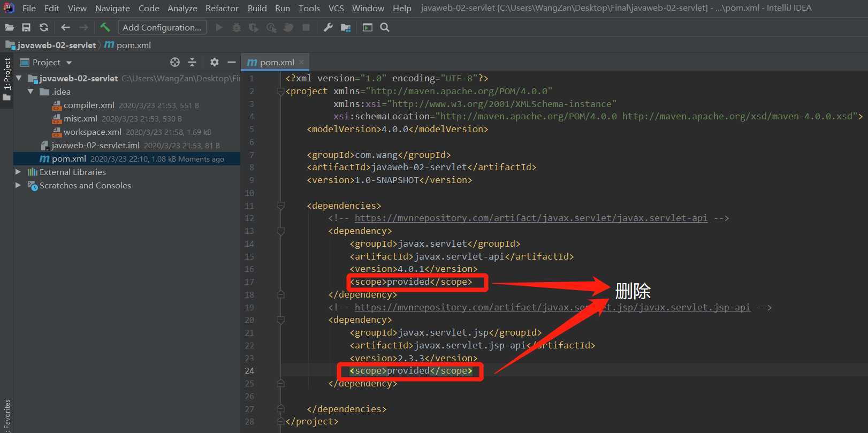Open the File menu
Viewport: 868px width, 433px height.
point(29,8)
